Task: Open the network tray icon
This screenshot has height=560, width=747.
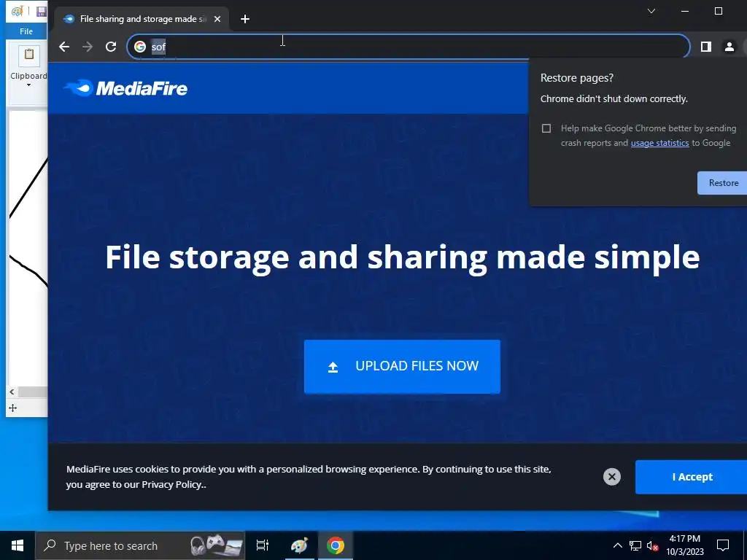Action: click(x=635, y=545)
